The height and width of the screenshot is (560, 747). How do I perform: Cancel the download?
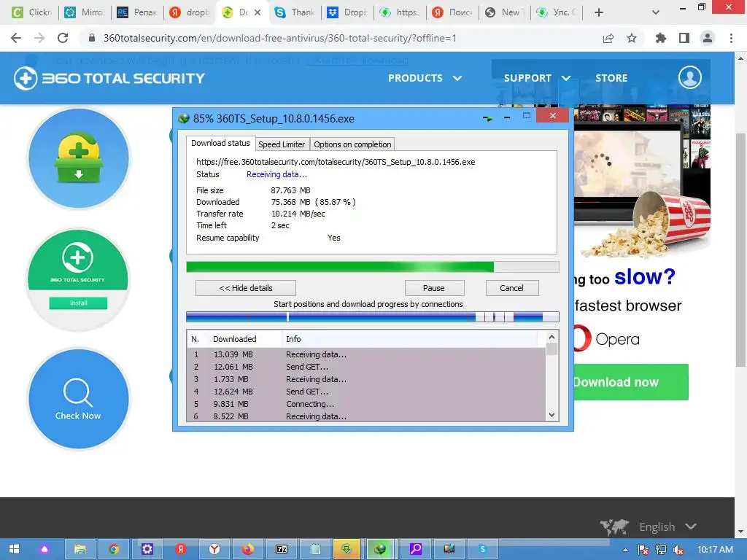click(511, 288)
